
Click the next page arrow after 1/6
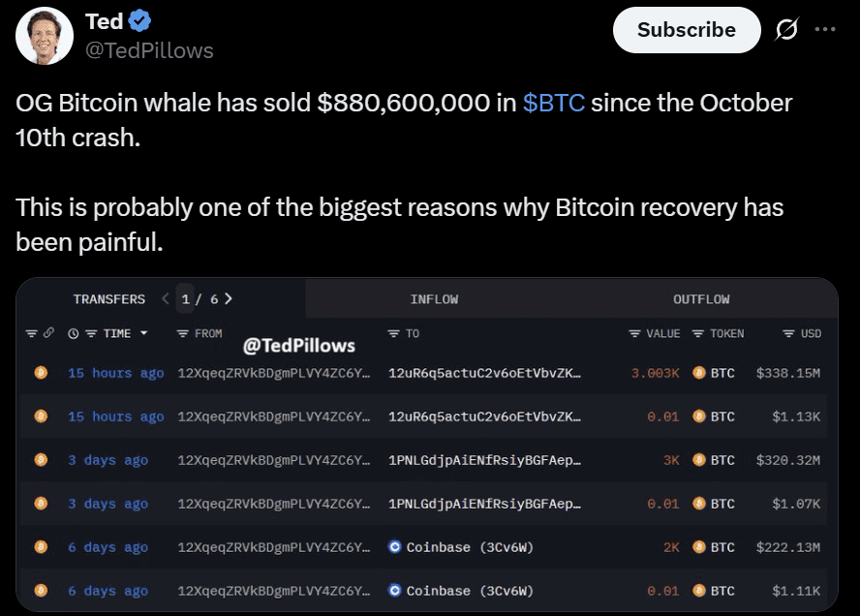click(x=227, y=299)
